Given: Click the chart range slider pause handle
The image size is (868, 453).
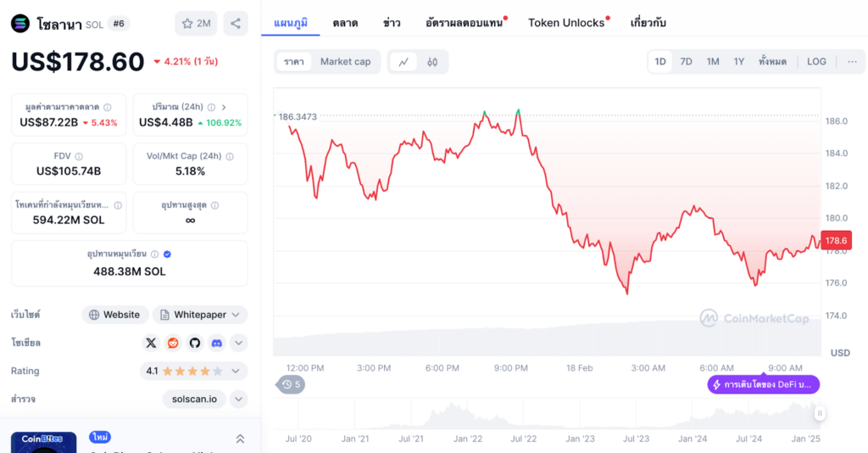Looking at the screenshot, I should click(820, 413).
